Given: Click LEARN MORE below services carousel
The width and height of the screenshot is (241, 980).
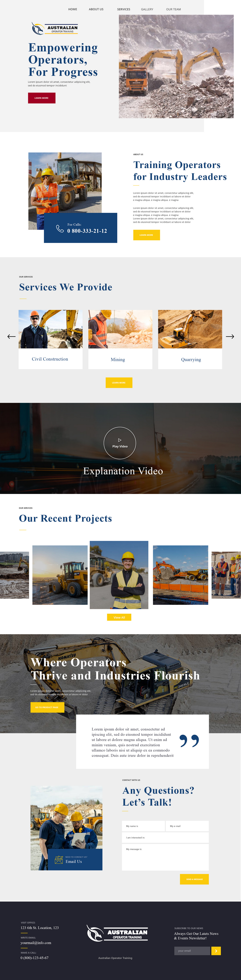Looking at the screenshot, I should (x=119, y=382).
